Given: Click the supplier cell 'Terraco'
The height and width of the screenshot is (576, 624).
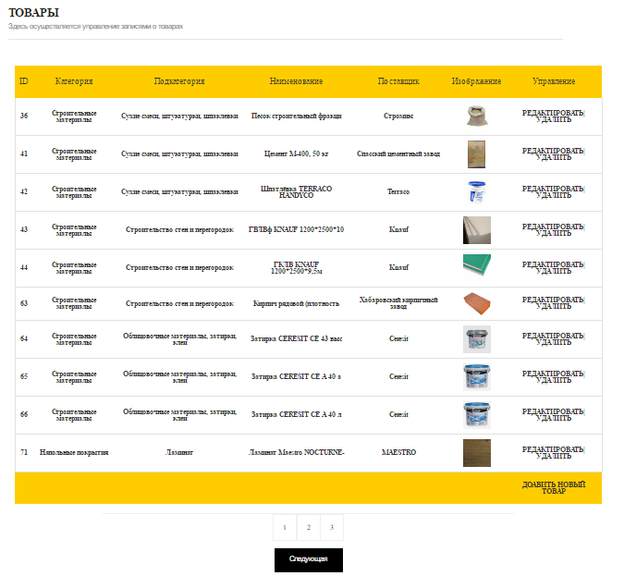Looking at the screenshot, I should (398, 192).
